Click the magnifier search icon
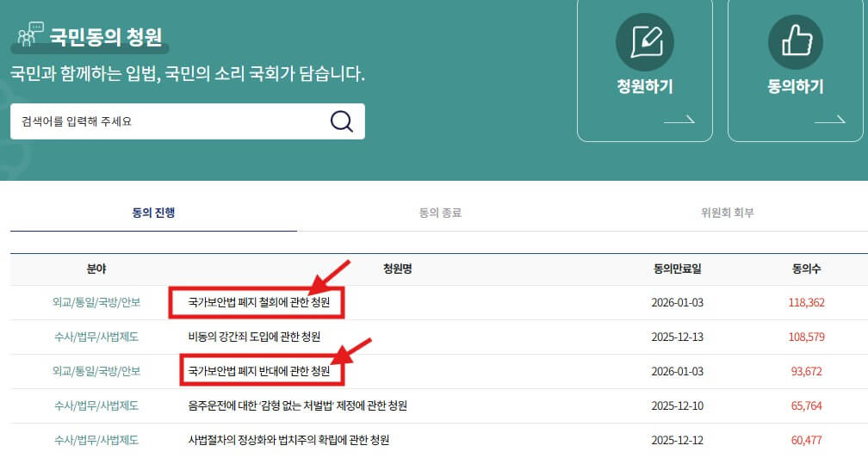Image resolution: width=868 pixels, height=458 pixels. (x=342, y=121)
